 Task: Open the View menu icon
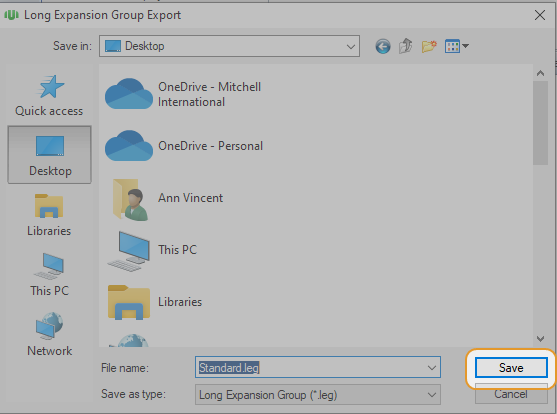click(456, 46)
